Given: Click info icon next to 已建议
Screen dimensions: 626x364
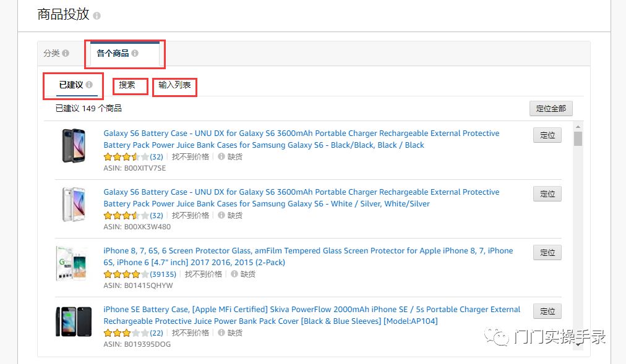Looking at the screenshot, I should tap(89, 85).
